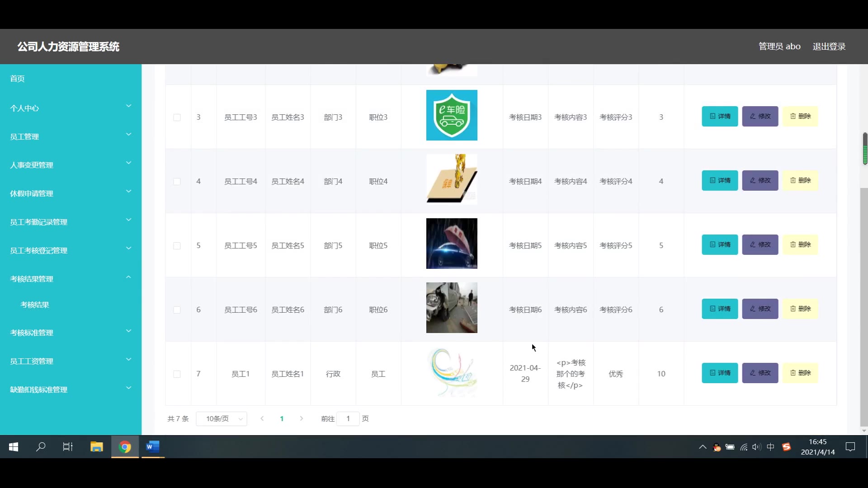Click the 前往 page number input
The image size is (868, 488).
348,419
